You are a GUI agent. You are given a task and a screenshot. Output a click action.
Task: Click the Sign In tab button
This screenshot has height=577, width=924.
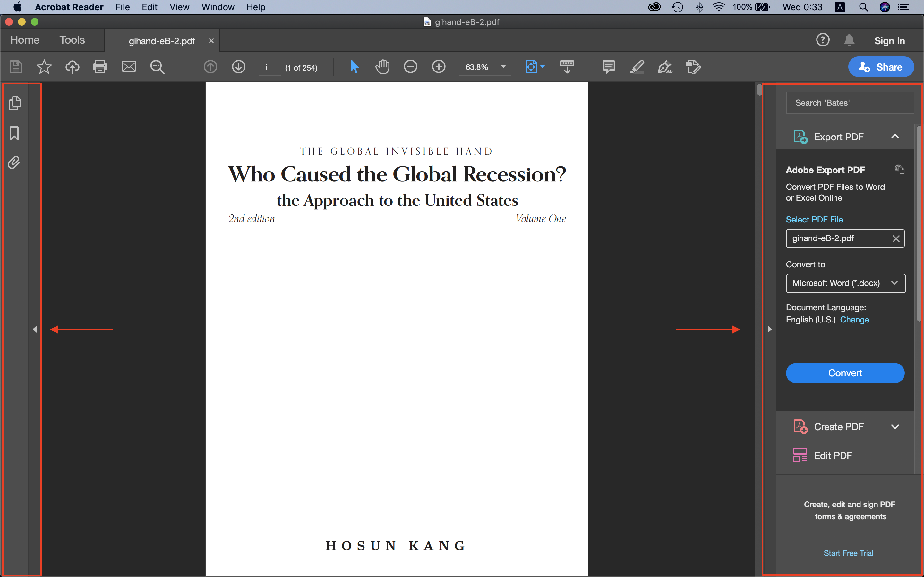889,40
